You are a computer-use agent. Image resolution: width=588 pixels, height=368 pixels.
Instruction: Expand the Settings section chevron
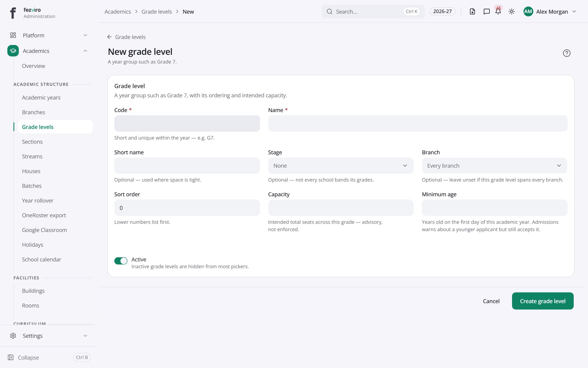[x=85, y=336]
